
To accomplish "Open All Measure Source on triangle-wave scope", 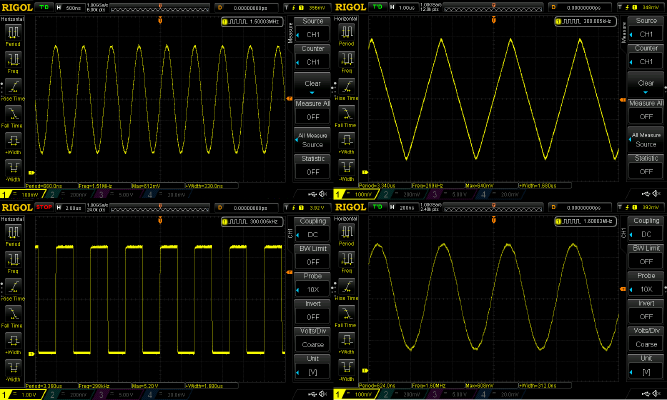I will 646,139.
